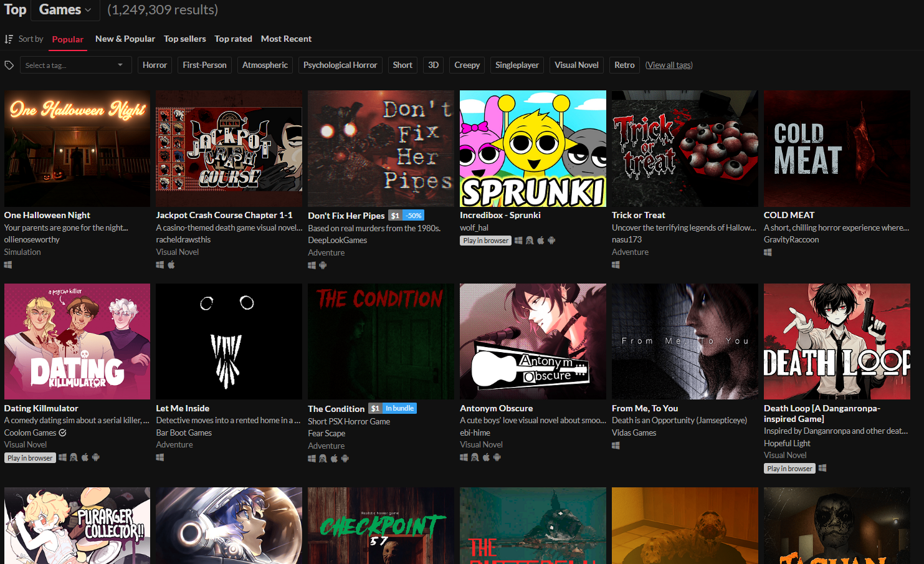Open the One Halloween Night thumbnail
This screenshot has width=924, height=564.
[77, 148]
